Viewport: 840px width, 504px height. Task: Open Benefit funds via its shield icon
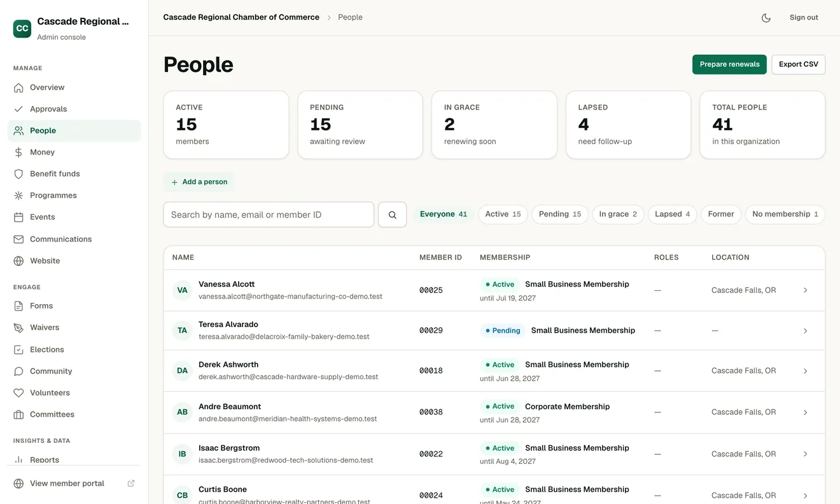[18, 174]
